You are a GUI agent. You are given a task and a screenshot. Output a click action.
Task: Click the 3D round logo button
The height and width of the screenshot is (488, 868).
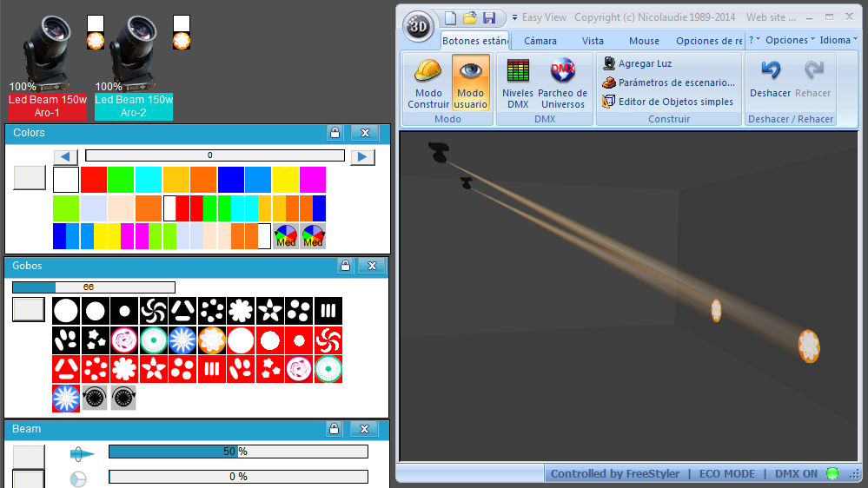pyautogui.click(x=418, y=25)
